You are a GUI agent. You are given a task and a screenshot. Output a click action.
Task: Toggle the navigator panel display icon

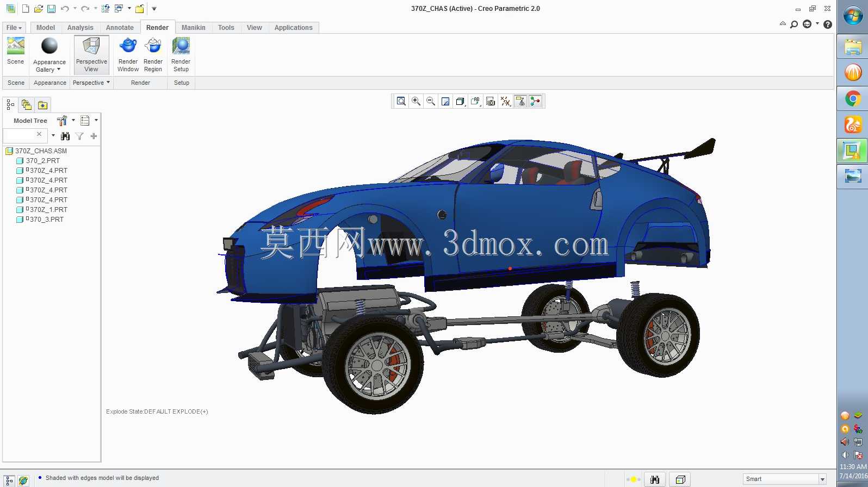coord(9,480)
